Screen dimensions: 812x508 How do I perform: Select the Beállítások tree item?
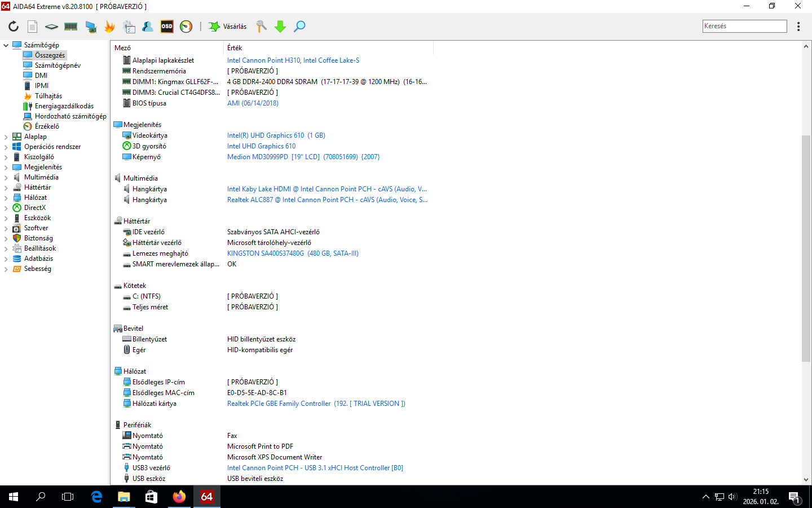point(40,248)
